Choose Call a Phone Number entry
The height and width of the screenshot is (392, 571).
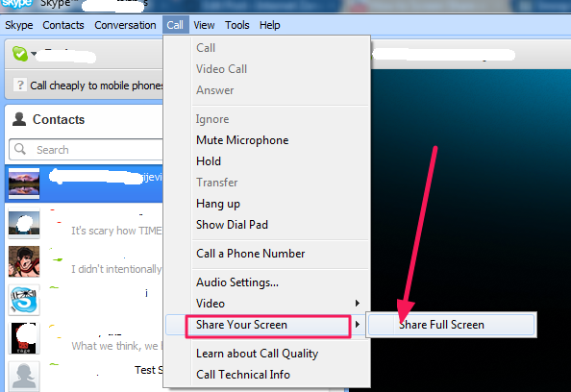(x=251, y=254)
